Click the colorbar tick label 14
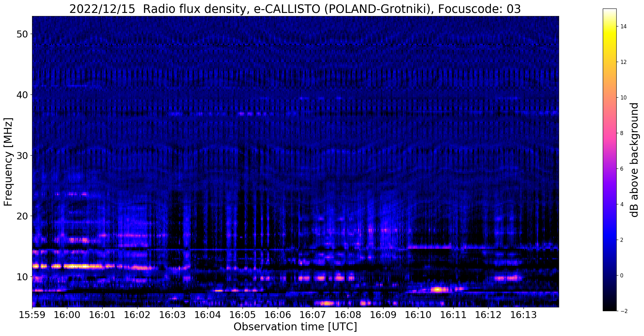 pyautogui.click(x=623, y=26)
